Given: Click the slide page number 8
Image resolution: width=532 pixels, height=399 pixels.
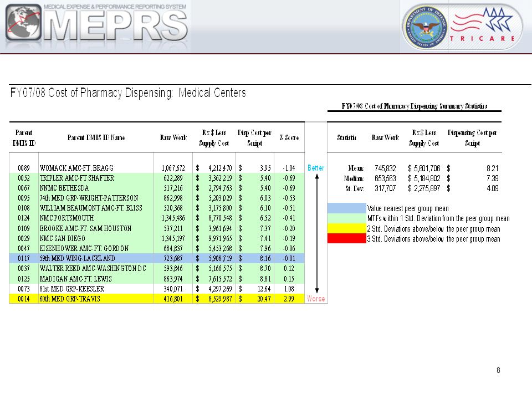Looking at the screenshot, I should pyautogui.click(x=498, y=370).
